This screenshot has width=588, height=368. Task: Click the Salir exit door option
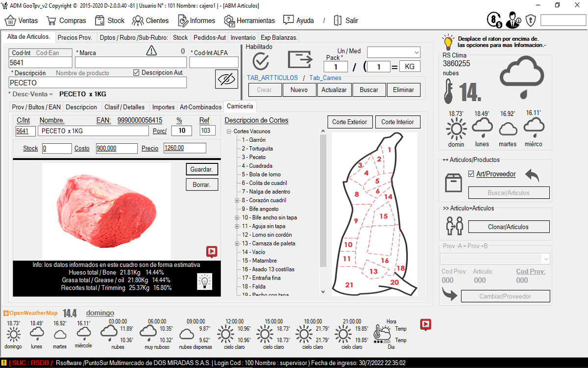345,21
